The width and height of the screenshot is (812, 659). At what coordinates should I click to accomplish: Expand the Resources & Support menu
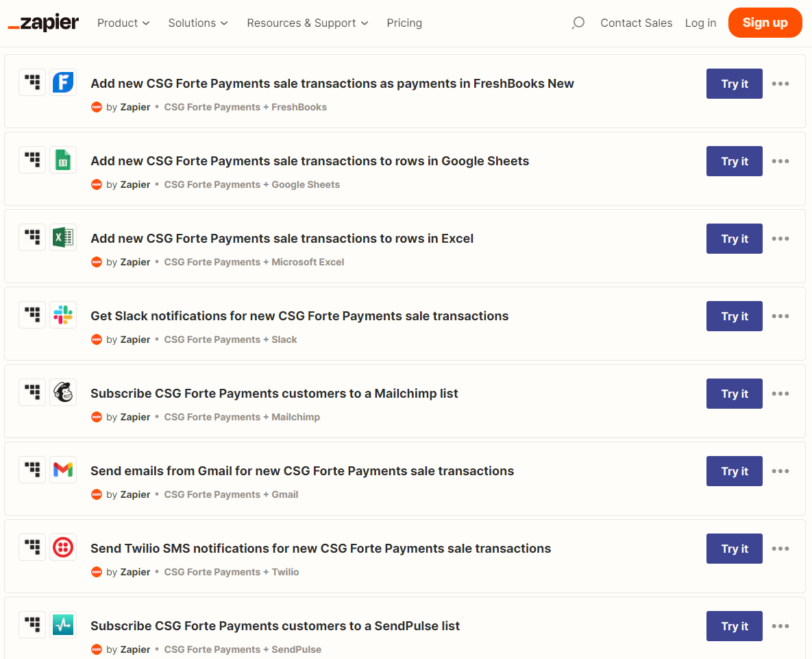308,23
